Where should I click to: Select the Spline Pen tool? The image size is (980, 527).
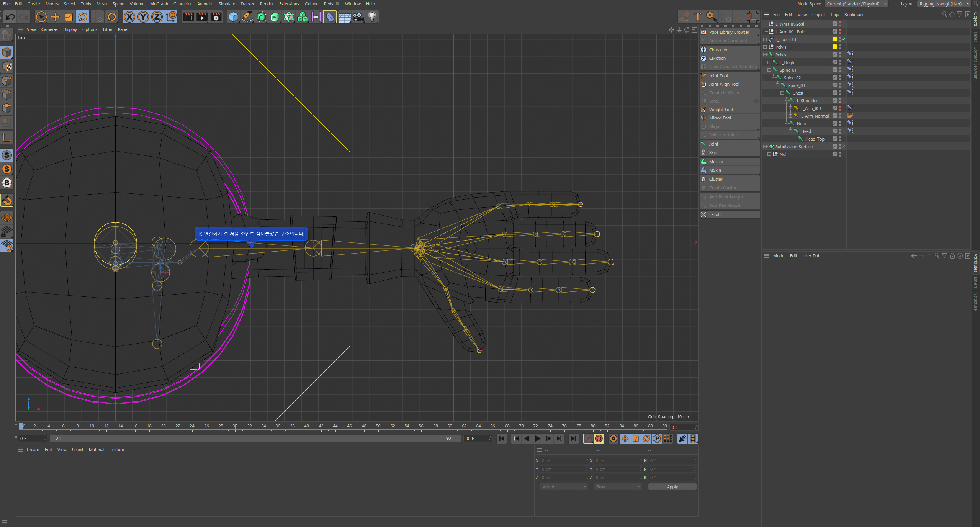pos(247,17)
